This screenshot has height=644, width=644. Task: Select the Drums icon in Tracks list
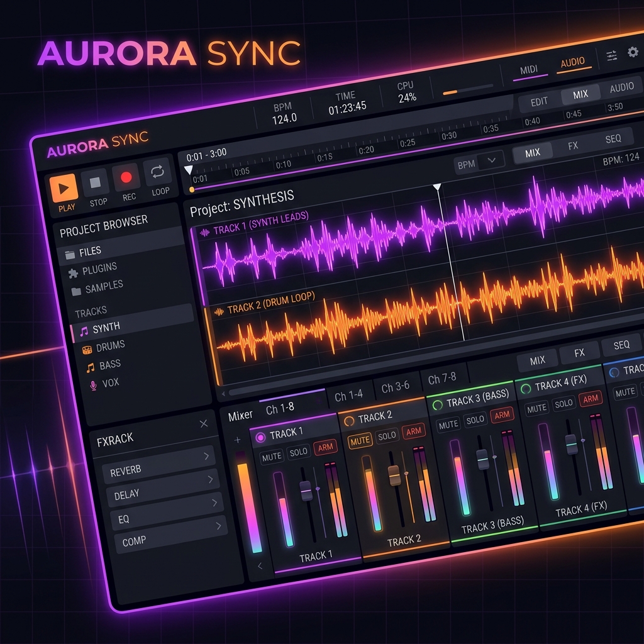tap(87, 350)
